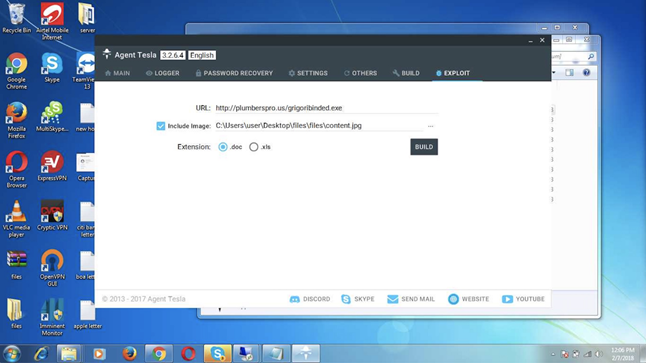Click the ellipsis browse button for image
Viewport: 646px width, 363px height.
tap(431, 126)
